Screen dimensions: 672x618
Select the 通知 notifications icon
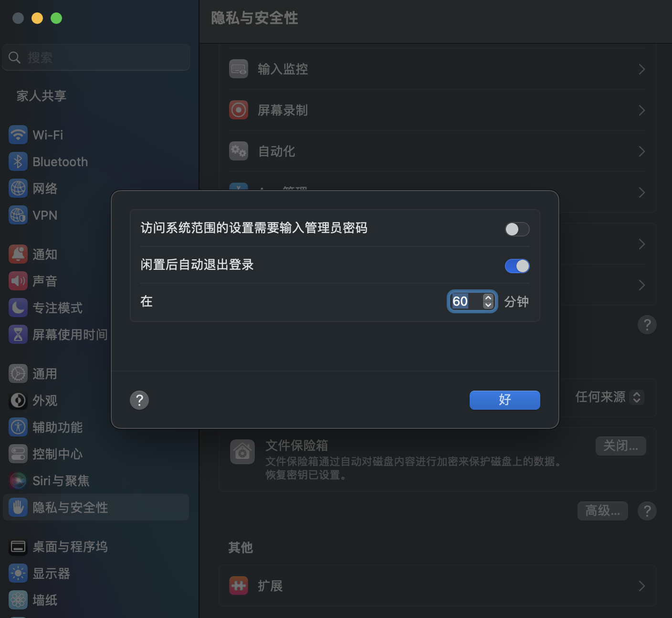point(18,254)
